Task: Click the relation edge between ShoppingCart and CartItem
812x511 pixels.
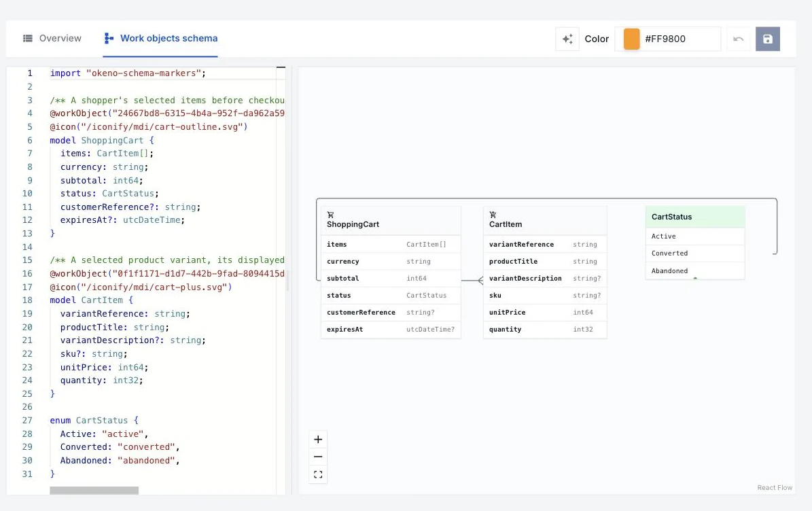Action: point(472,281)
